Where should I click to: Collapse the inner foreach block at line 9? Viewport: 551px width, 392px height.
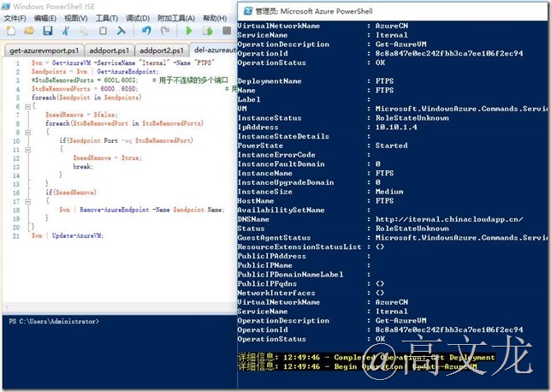[27, 133]
